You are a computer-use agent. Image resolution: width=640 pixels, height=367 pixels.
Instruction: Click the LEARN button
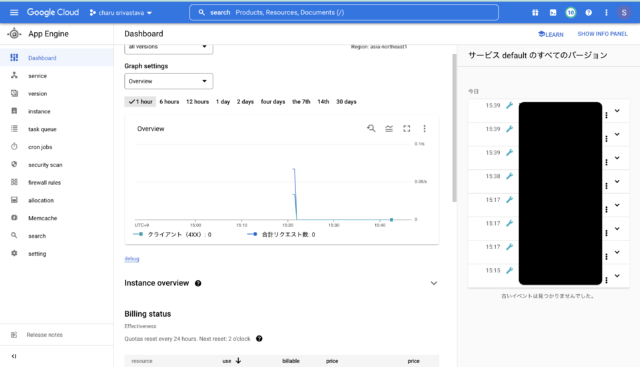click(x=551, y=34)
